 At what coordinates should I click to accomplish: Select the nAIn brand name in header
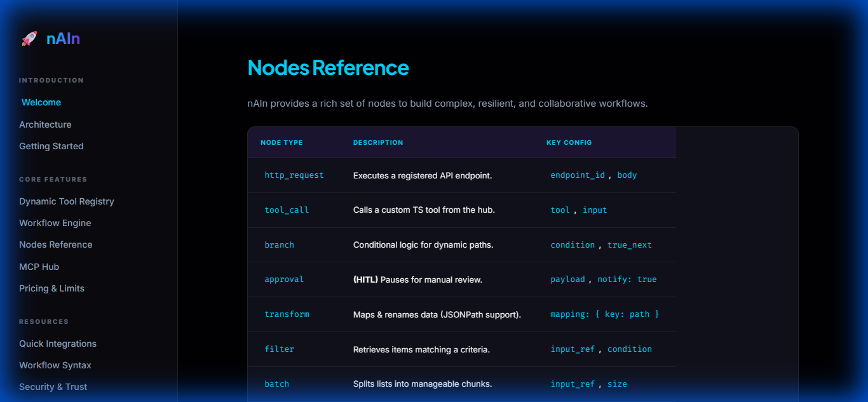[x=62, y=38]
